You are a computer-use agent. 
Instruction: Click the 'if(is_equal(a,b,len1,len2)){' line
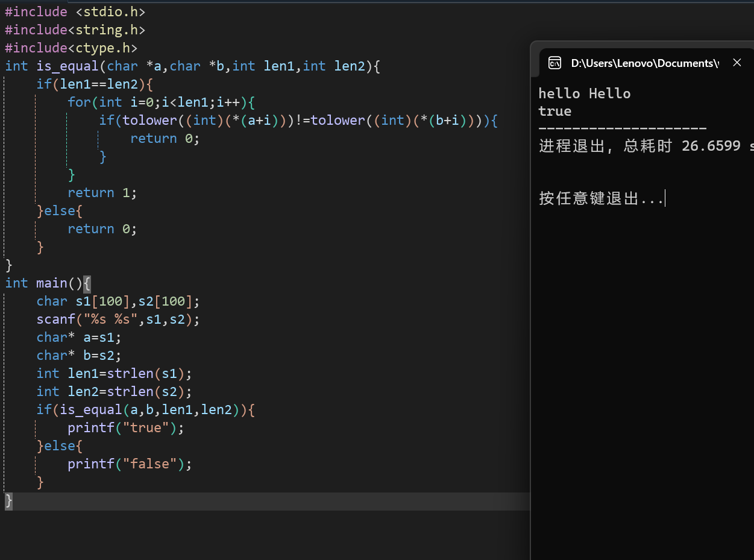(146, 409)
